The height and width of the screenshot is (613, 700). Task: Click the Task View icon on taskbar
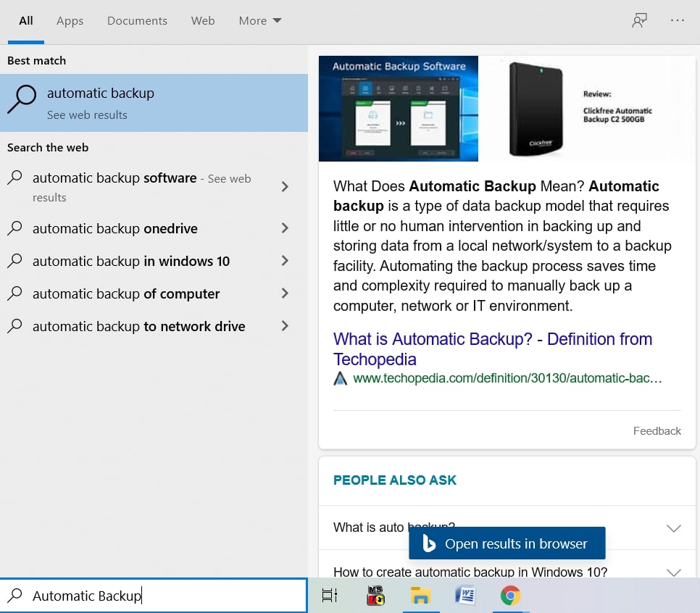pyautogui.click(x=330, y=595)
